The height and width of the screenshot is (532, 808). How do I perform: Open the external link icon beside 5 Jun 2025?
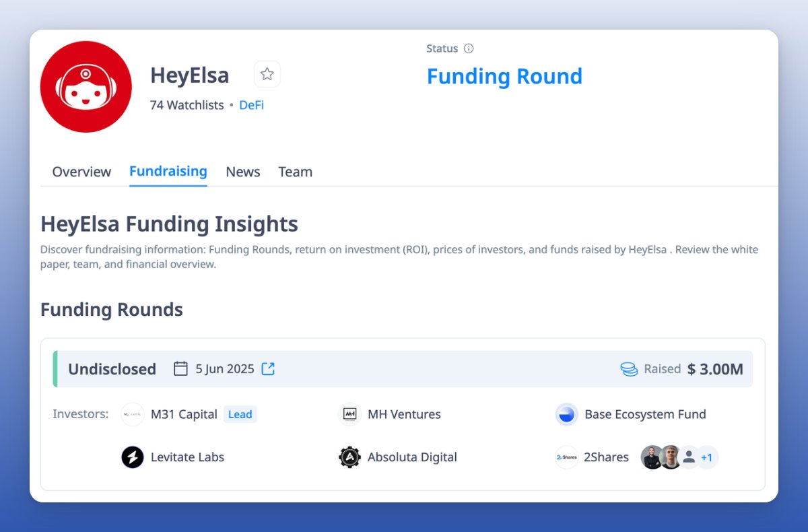tap(268, 368)
